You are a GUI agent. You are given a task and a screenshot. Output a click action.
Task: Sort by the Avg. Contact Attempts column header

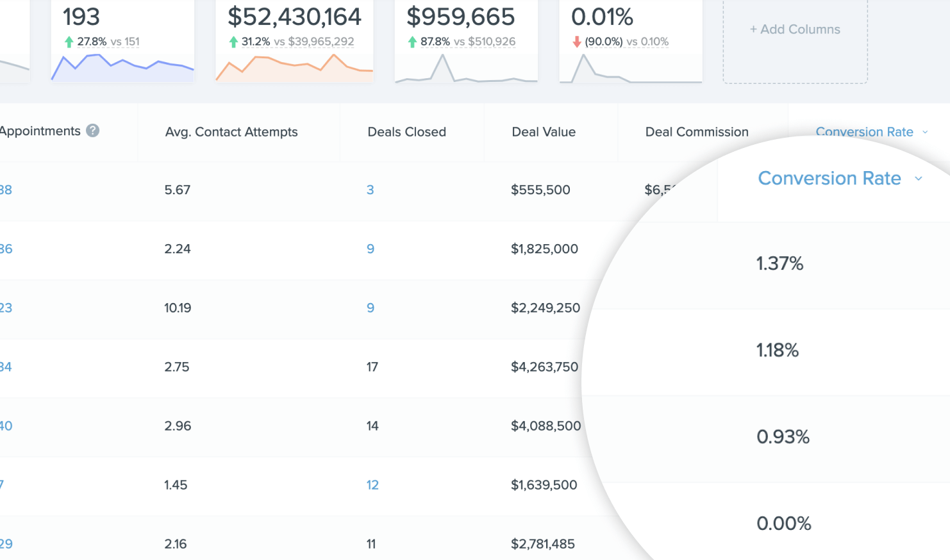[x=231, y=132]
